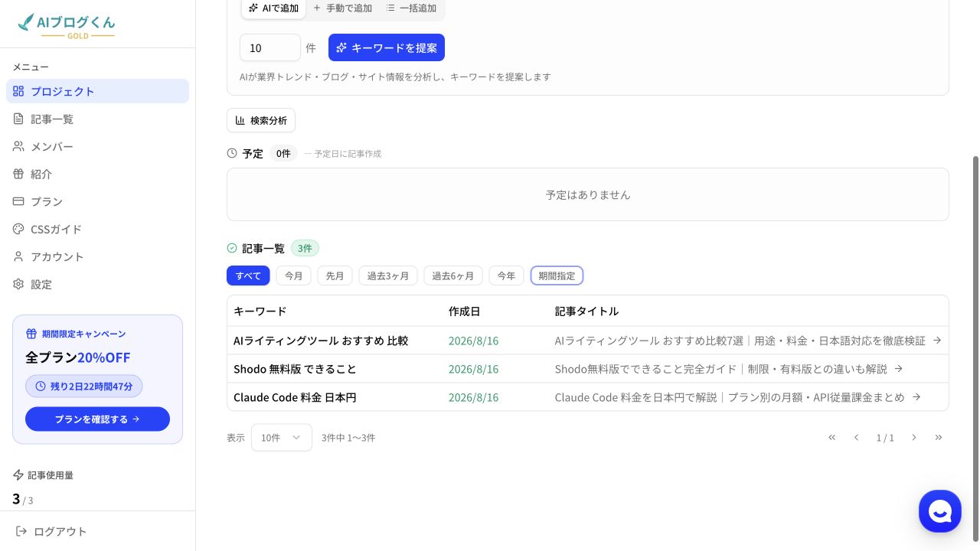Click the keyword count input field
Image resolution: width=980 pixels, height=551 pixels.
tap(270, 47)
